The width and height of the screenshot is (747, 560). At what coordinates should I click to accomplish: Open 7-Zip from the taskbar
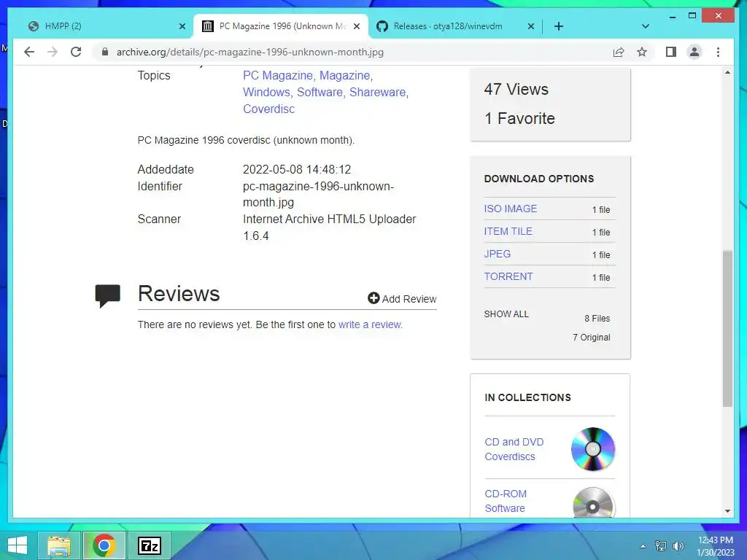tap(149, 545)
